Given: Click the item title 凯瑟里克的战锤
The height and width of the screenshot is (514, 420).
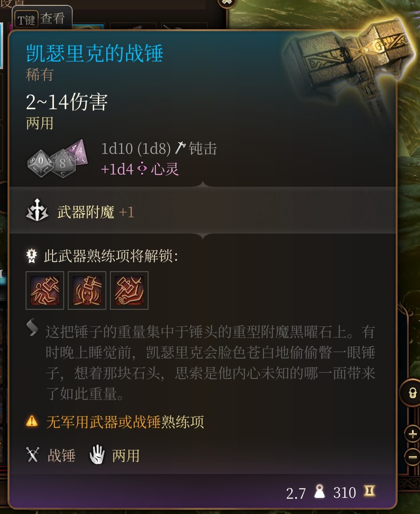Looking at the screenshot, I should pos(94,53).
